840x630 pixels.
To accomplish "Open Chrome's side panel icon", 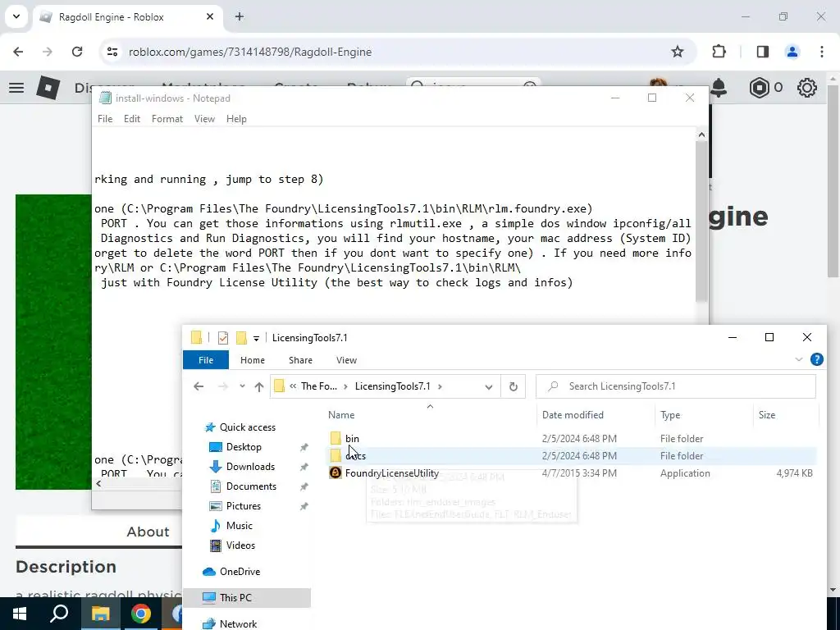I will [762, 52].
